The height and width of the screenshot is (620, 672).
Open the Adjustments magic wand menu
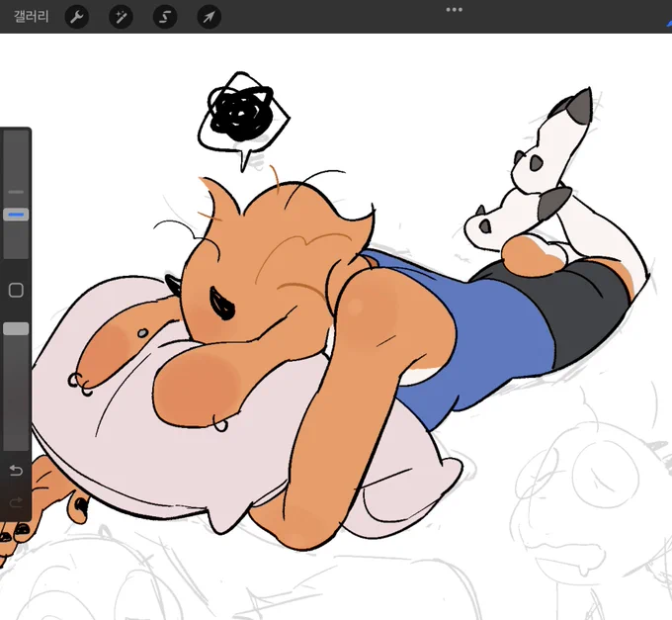121,17
